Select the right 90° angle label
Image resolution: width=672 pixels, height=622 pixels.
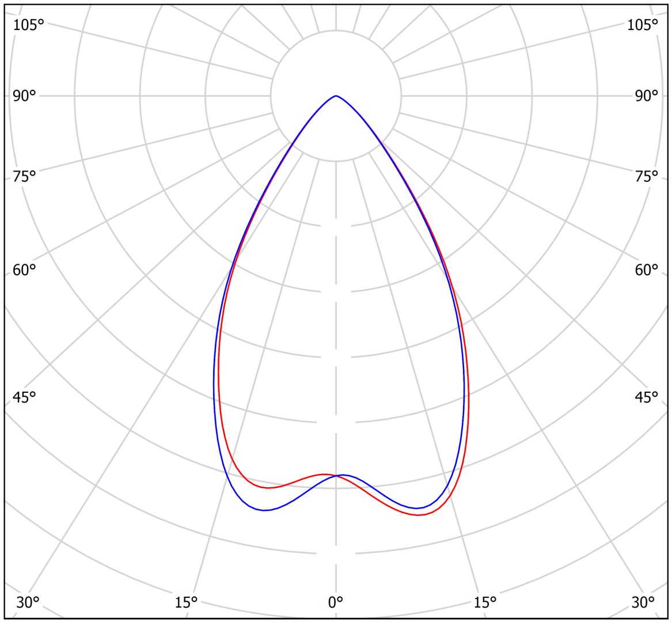pos(646,96)
